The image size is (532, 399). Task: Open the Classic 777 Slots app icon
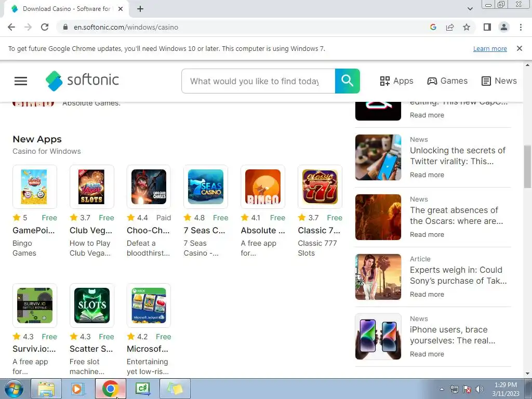(320, 187)
